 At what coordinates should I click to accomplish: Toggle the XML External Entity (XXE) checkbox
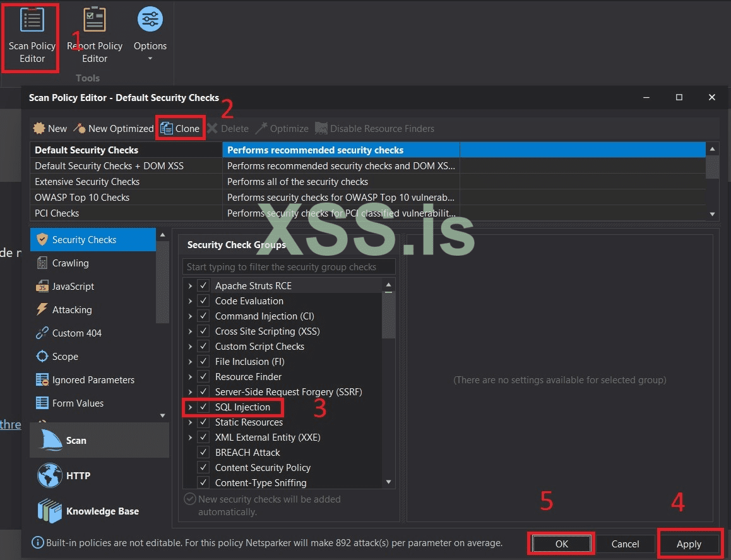(x=203, y=437)
